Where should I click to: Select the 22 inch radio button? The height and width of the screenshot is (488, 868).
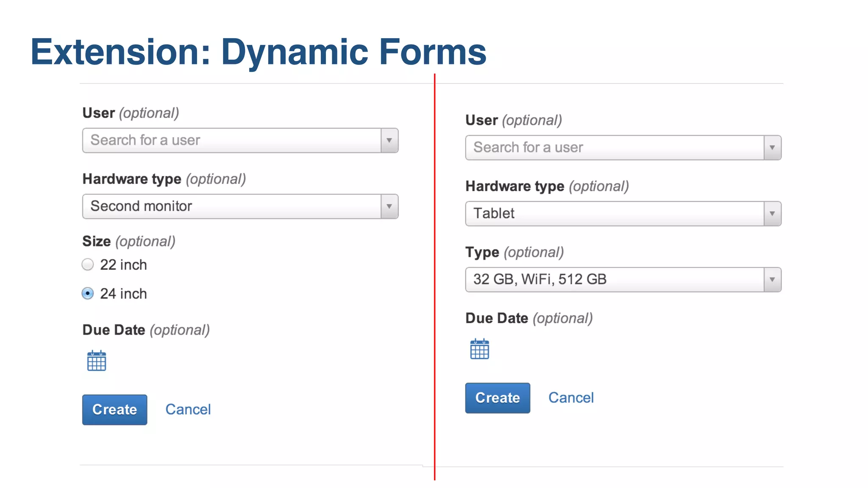click(88, 265)
